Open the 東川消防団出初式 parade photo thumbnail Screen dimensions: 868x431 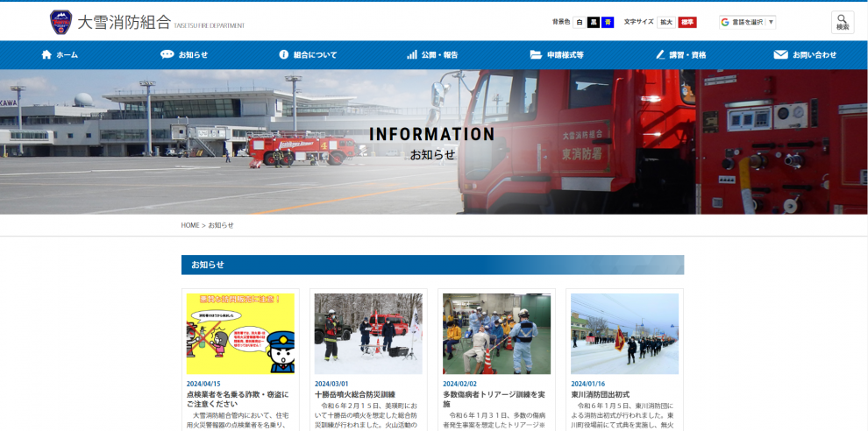(624, 334)
